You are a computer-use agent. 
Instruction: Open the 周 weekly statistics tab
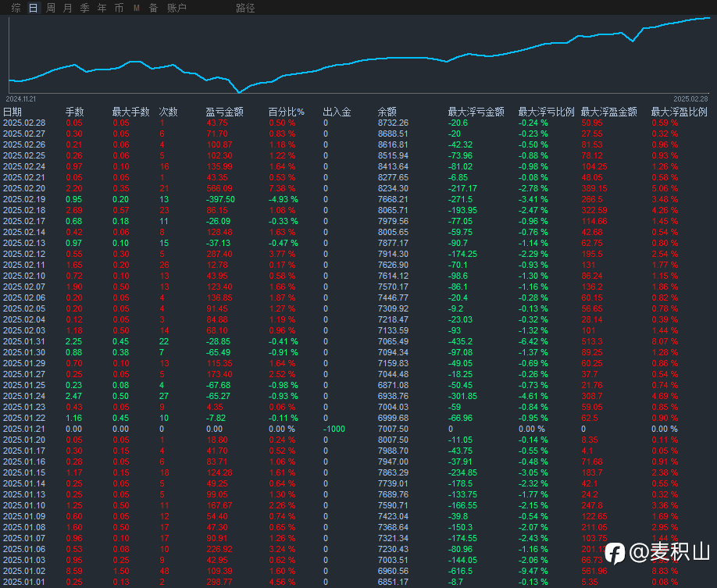click(x=51, y=8)
